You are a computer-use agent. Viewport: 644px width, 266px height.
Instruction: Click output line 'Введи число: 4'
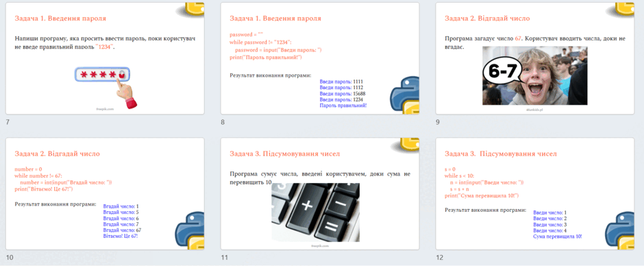pyautogui.click(x=550, y=230)
